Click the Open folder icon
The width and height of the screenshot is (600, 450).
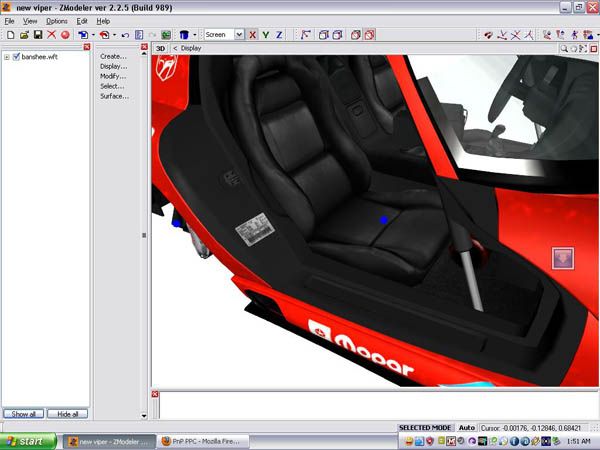point(24,34)
